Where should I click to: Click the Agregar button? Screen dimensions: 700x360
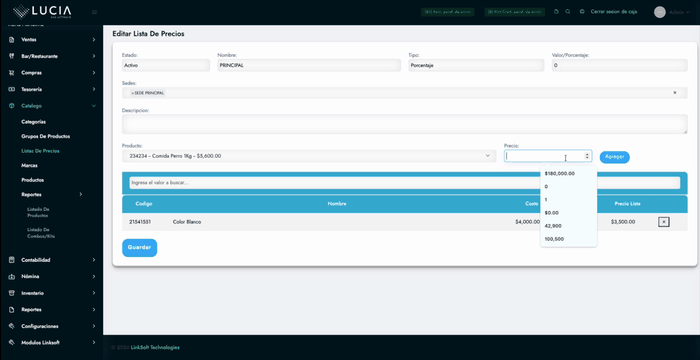[614, 157]
